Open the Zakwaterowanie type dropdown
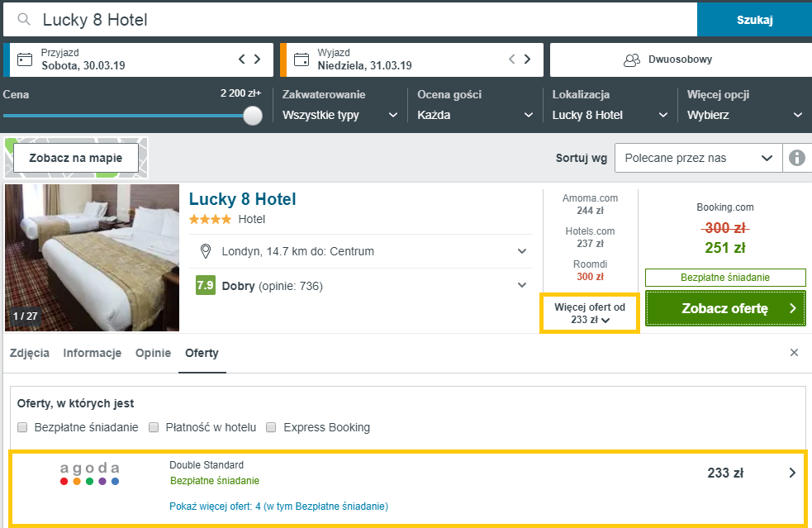812x528 pixels. click(x=340, y=115)
